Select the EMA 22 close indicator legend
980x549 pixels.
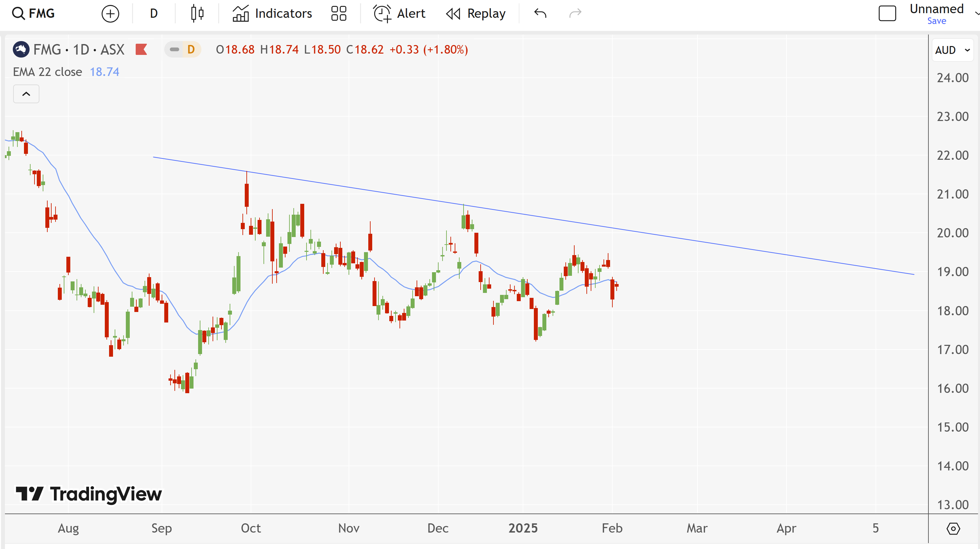point(47,72)
